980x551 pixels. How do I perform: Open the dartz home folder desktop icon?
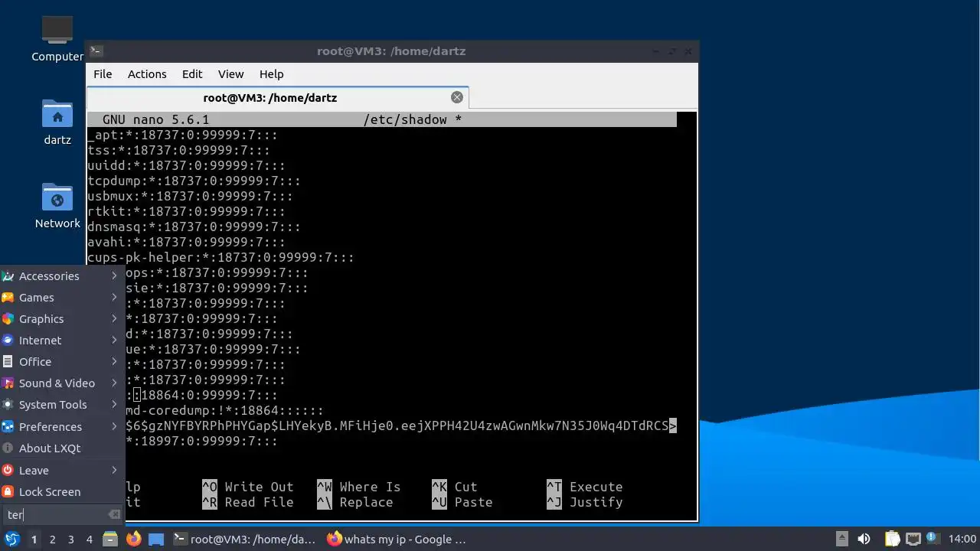[57, 122]
